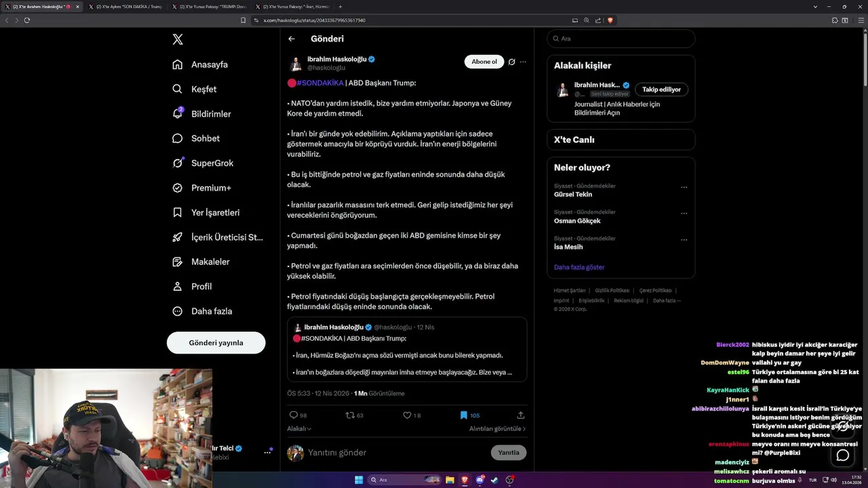Image resolution: width=868 pixels, height=488 pixels.
Task: Open Premium+ from the sidebar
Action: 201,188
